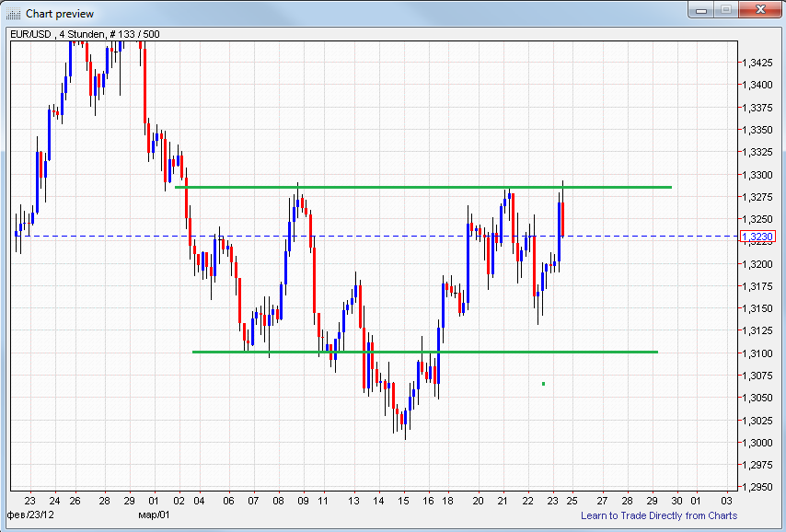
Task: Click the 1,3050 price axis label
Action: (757, 398)
